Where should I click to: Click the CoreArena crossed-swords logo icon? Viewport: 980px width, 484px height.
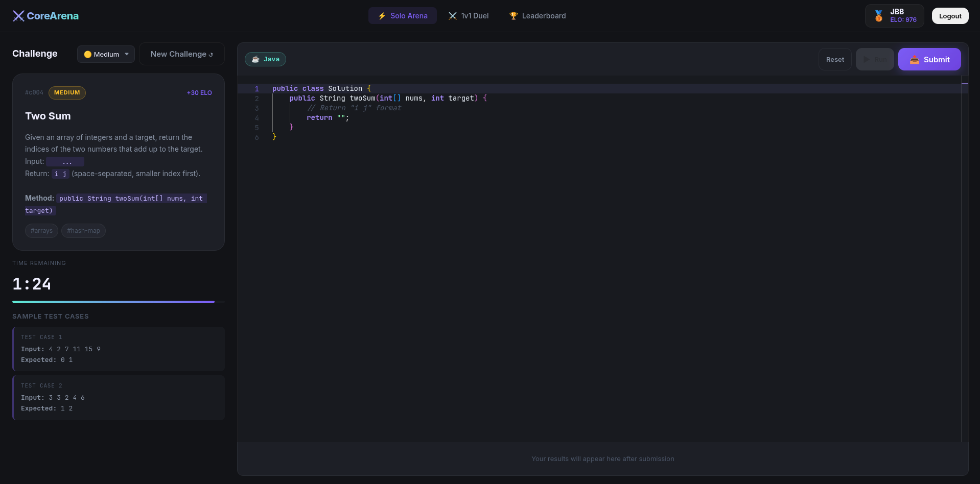[18, 16]
